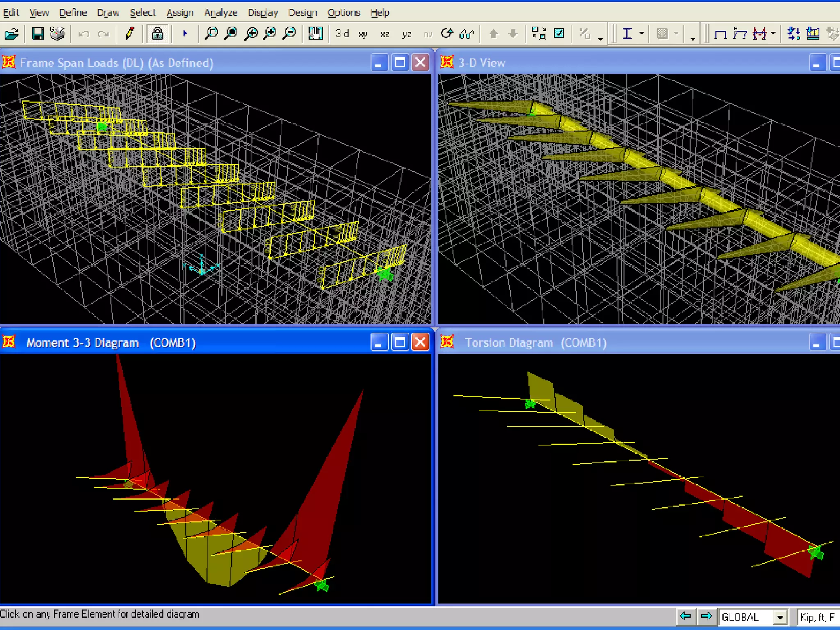Click the Set Display Options checkmark icon
This screenshot has width=840, height=630.
click(x=559, y=34)
